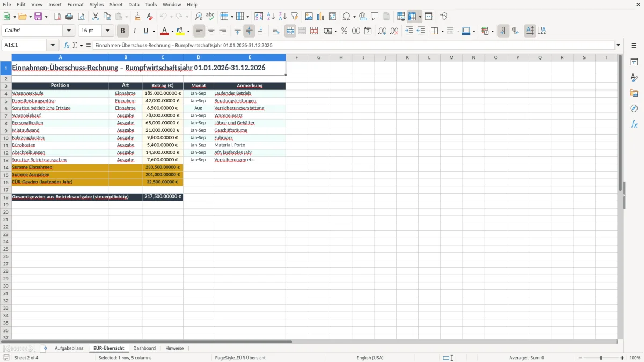
Task: Toggle AutoFilter funnel
Action: tap(294, 17)
